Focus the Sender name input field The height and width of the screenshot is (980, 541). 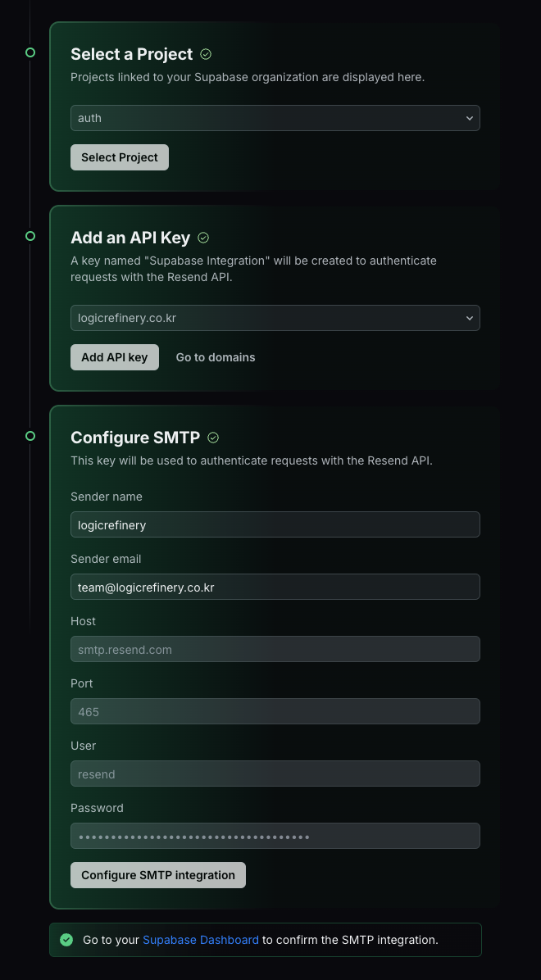point(275,524)
